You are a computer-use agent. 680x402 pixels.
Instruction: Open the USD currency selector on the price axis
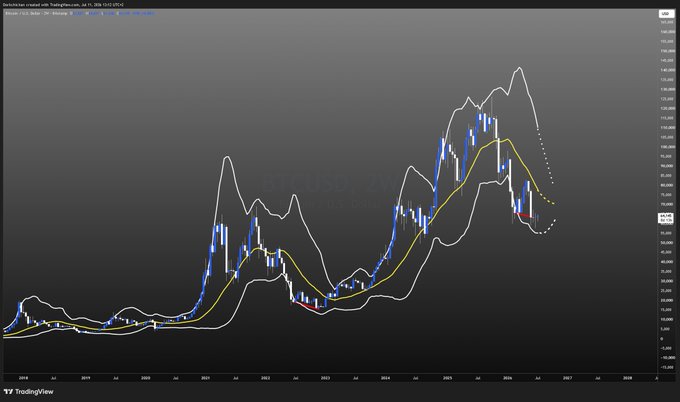(x=665, y=14)
